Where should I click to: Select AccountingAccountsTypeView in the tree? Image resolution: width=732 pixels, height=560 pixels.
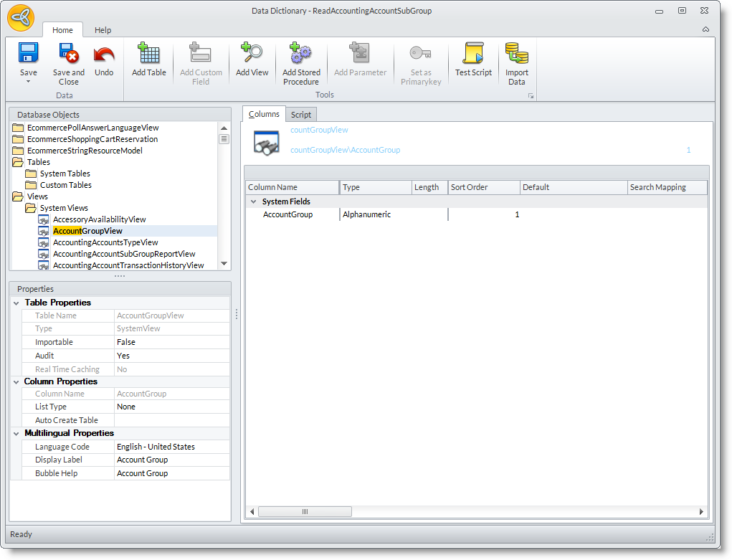point(105,242)
